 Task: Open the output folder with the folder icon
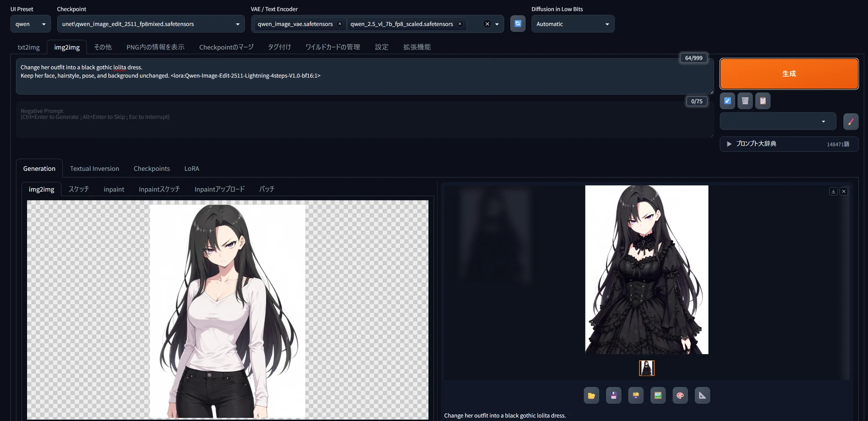591,396
